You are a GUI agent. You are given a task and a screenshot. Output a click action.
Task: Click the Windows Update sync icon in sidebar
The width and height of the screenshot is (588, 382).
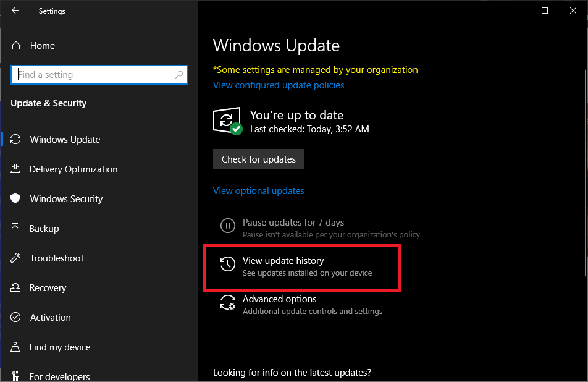[x=15, y=139]
